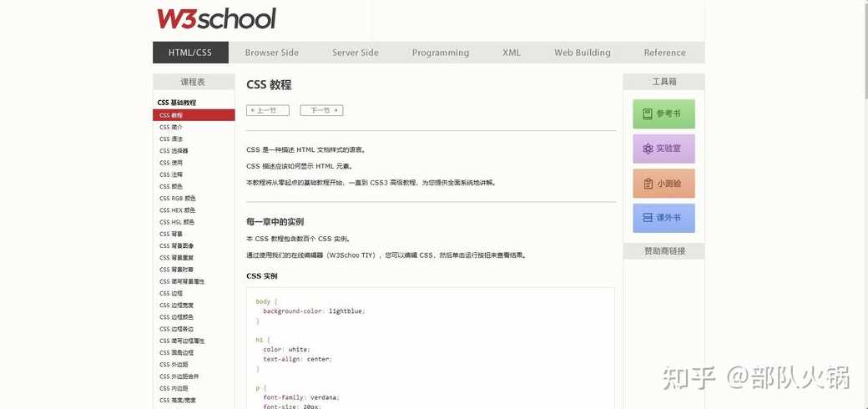Open CSS 背景附着 lesson
This screenshot has width=868, height=409.
(177, 270)
